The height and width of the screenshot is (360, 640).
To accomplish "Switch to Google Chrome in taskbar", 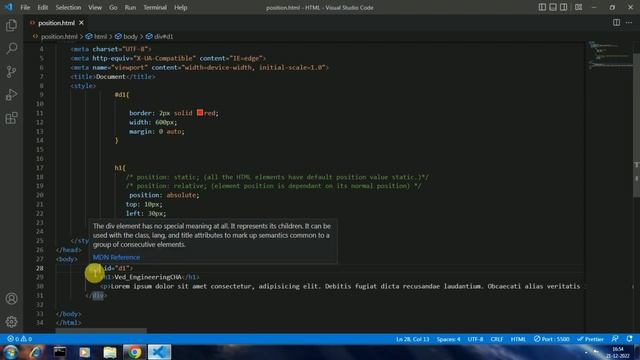I will pyautogui.click(x=134, y=352).
